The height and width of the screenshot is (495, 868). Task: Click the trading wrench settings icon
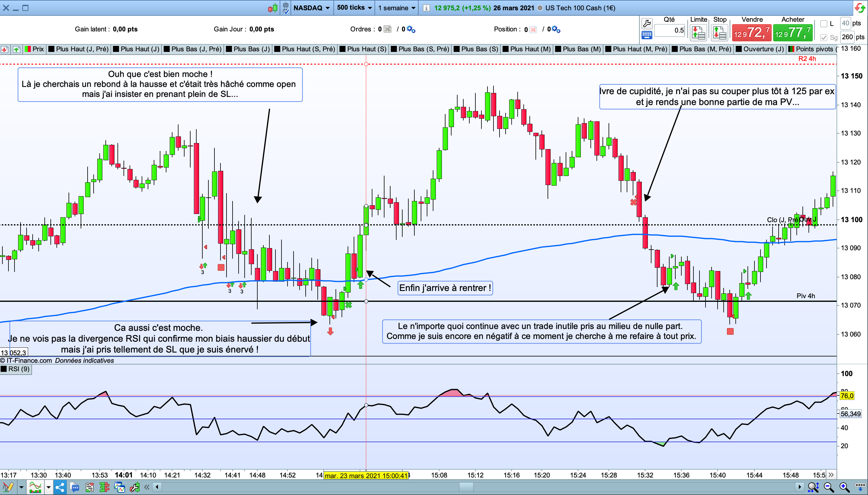click(x=647, y=23)
